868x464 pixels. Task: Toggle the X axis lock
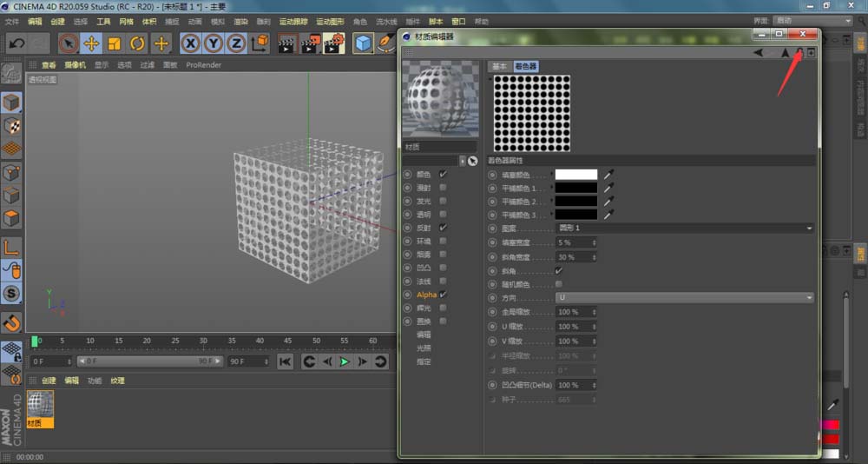pos(190,43)
